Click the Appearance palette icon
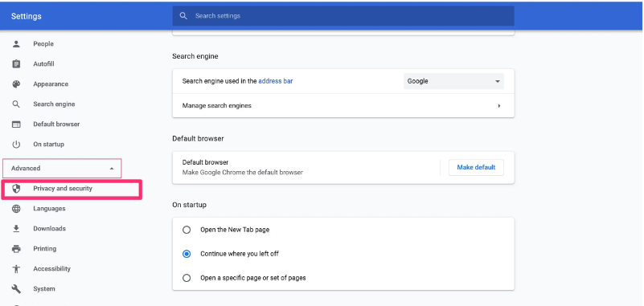The width and height of the screenshot is (644, 306). pos(16,84)
